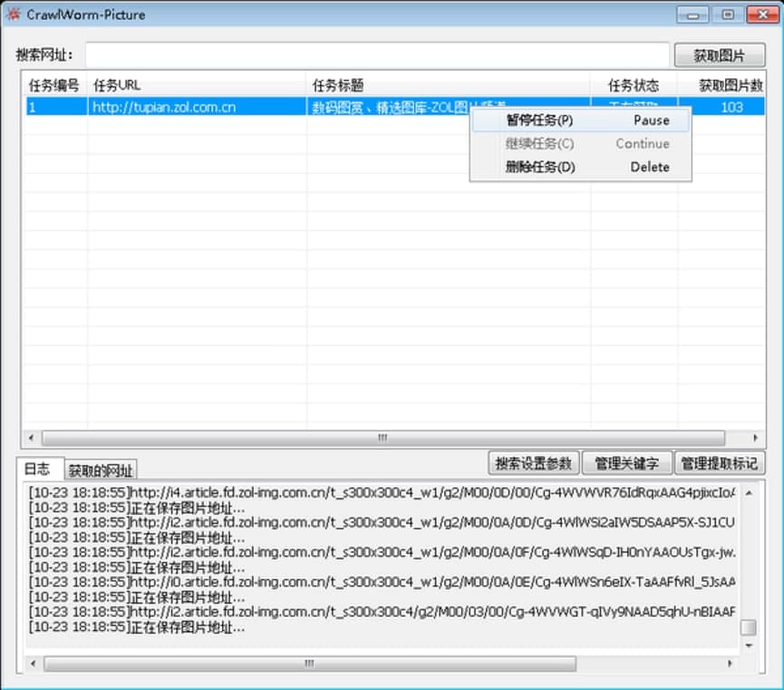Click log panel vertical scrollbar up arrow
The image size is (784, 690).
749,493
